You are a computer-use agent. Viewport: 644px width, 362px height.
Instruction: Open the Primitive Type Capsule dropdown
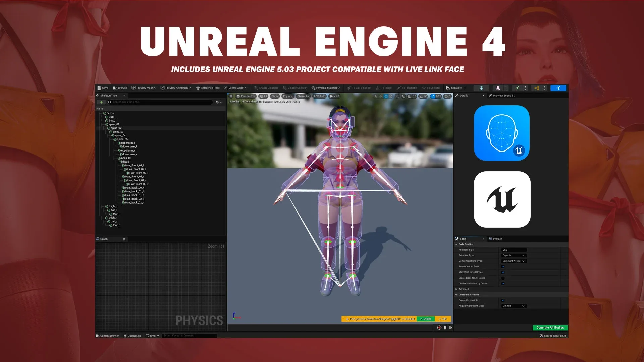514,255
